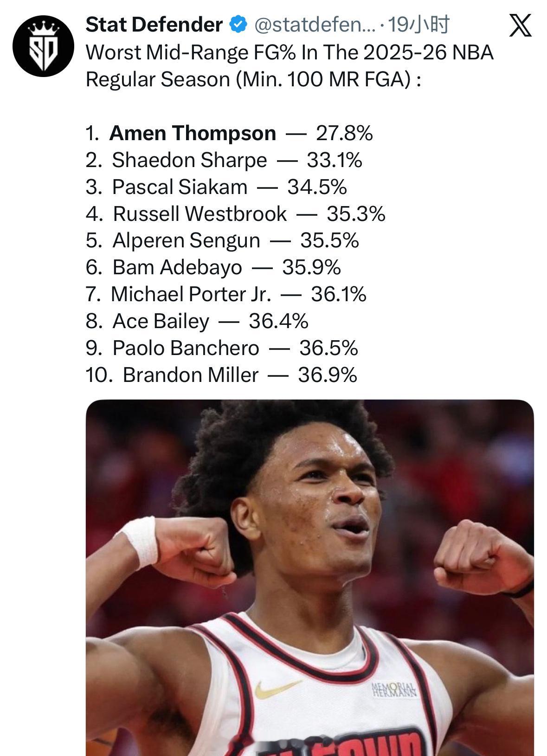Open the @statdefen... handle link
This screenshot has height=756, width=547.
coord(314,25)
